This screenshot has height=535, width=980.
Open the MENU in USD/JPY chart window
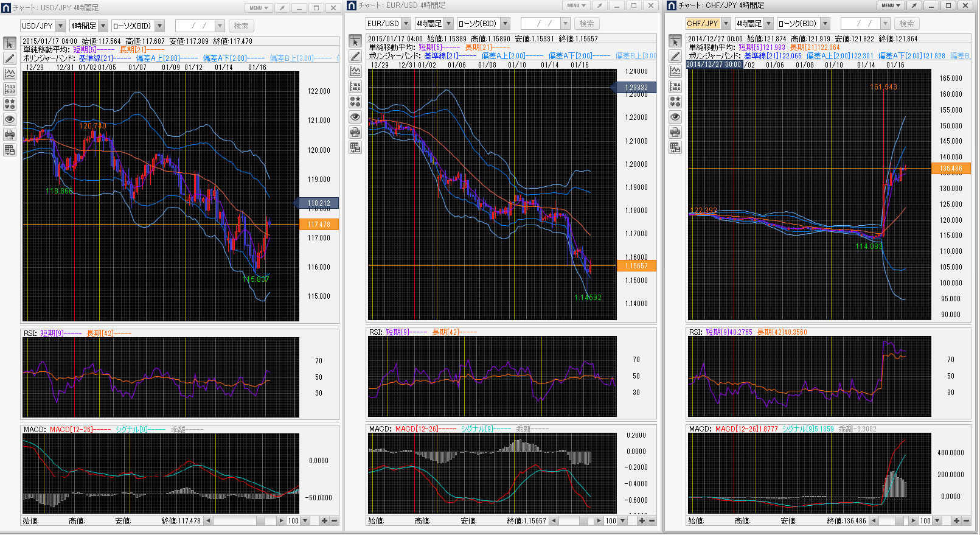[x=259, y=8]
